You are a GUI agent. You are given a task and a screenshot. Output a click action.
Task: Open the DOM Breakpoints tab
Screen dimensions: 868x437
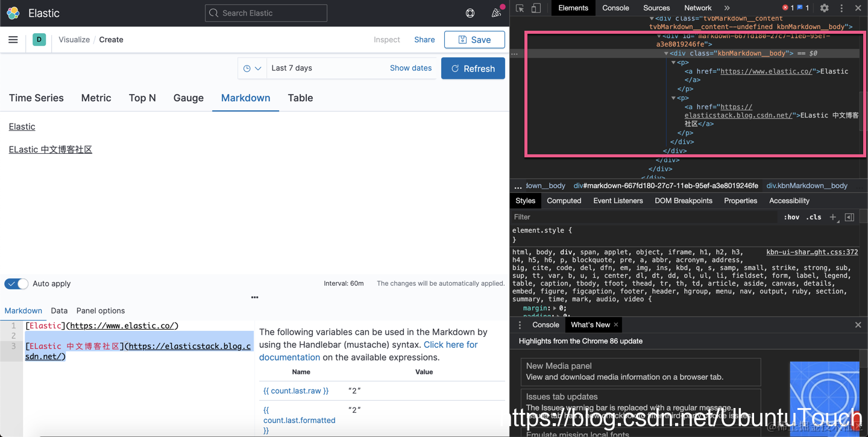[684, 201]
